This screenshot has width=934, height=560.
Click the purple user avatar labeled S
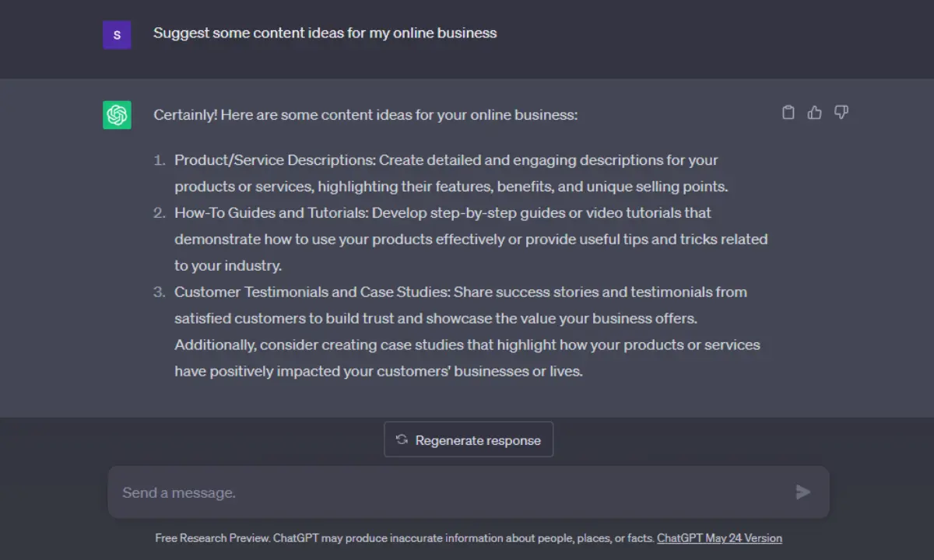pos(117,35)
